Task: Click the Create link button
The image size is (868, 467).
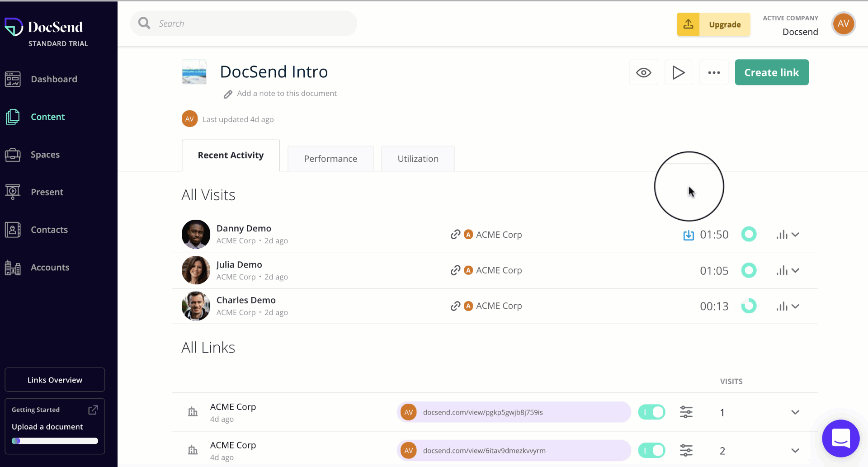Action: [772, 72]
